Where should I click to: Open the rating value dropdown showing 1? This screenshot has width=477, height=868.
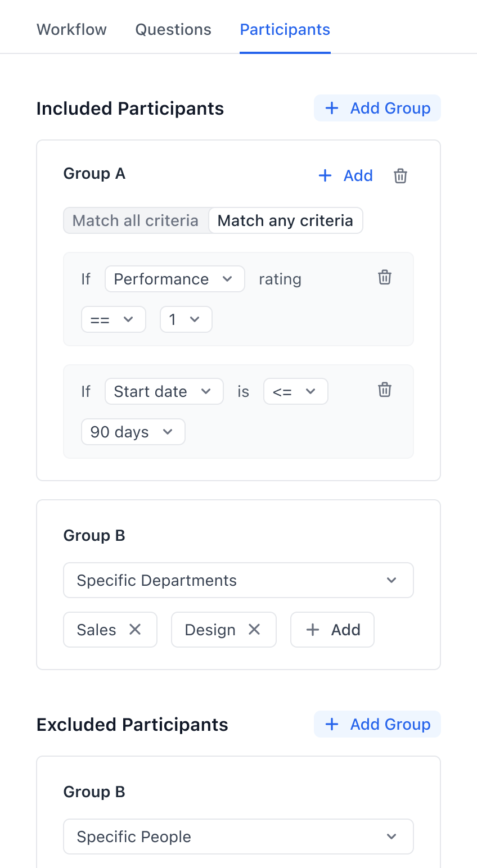point(186,319)
